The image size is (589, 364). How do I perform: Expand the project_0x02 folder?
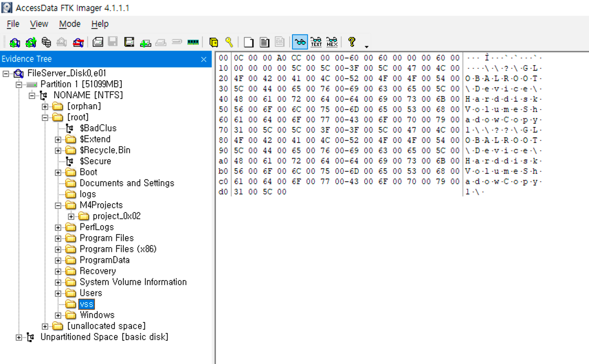point(71,217)
